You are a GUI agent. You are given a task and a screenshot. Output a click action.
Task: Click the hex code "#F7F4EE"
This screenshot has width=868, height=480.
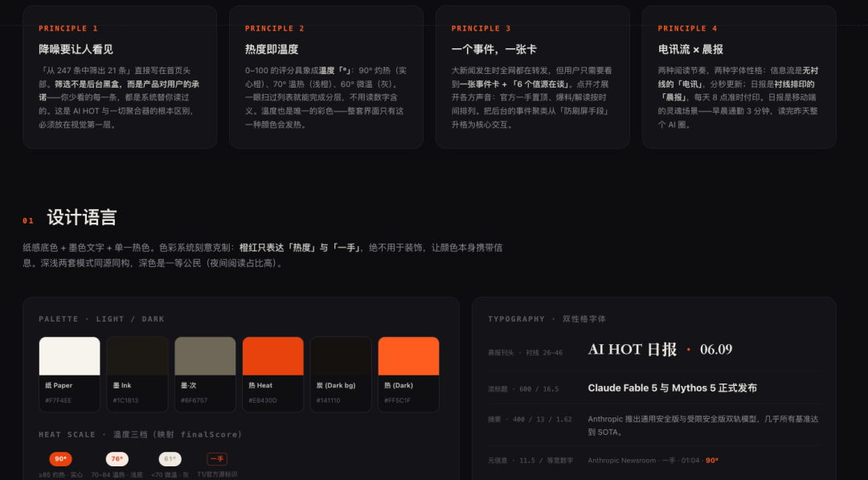[x=58, y=400]
